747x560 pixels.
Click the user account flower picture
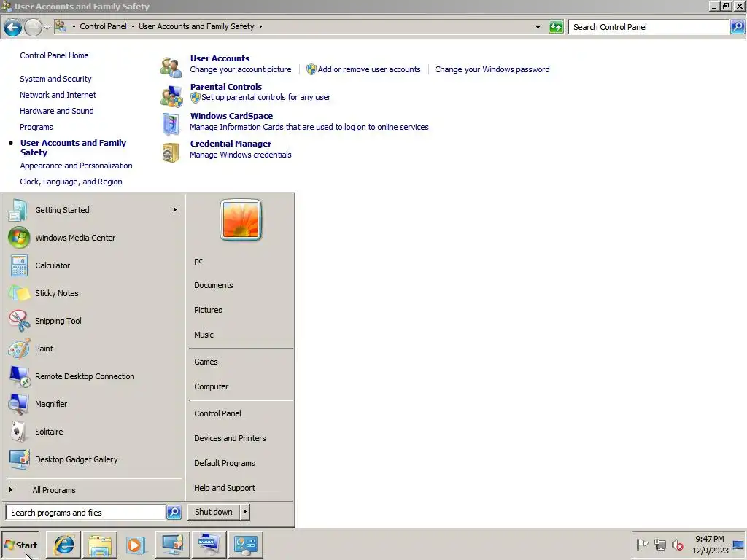[241, 220]
